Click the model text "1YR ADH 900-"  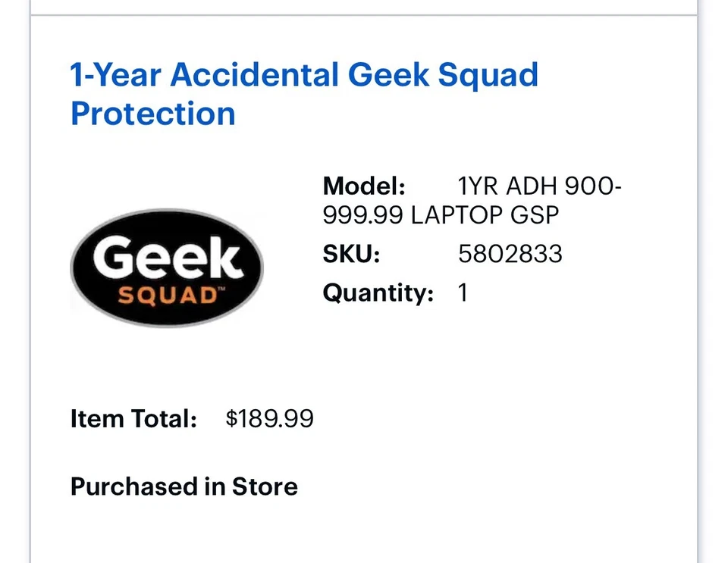[540, 186]
